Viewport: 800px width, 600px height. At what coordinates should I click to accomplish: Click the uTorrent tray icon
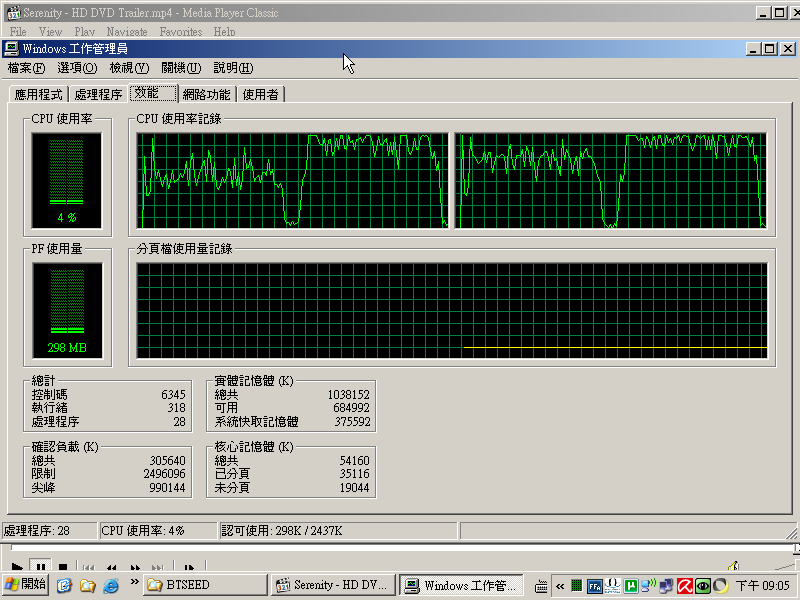pos(630,585)
